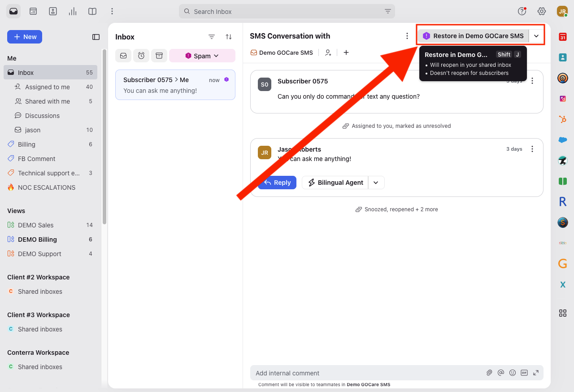Open the knowledge base book icon
This screenshot has width=574, height=392.
coord(92,11)
